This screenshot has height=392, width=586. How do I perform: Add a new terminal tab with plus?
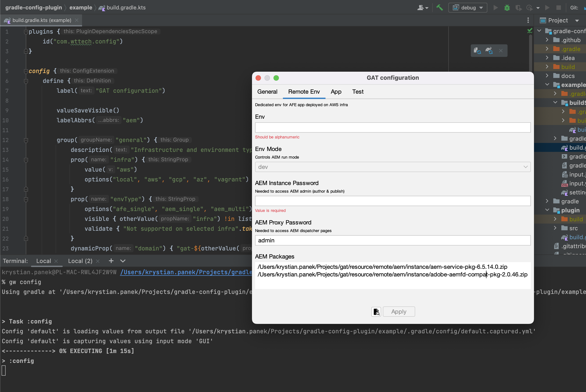pos(111,261)
